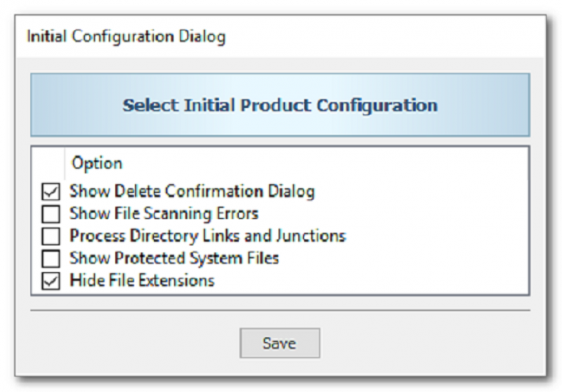Click the horizontal separator line above Save
This screenshot has height=392, width=562.
point(280,310)
